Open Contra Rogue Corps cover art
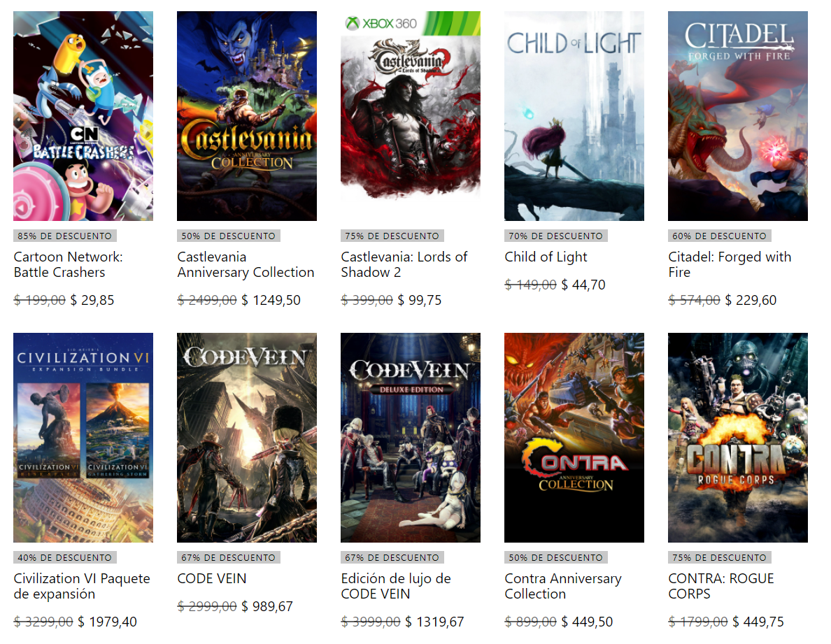Image resolution: width=831 pixels, height=644 pixels. point(738,438)
